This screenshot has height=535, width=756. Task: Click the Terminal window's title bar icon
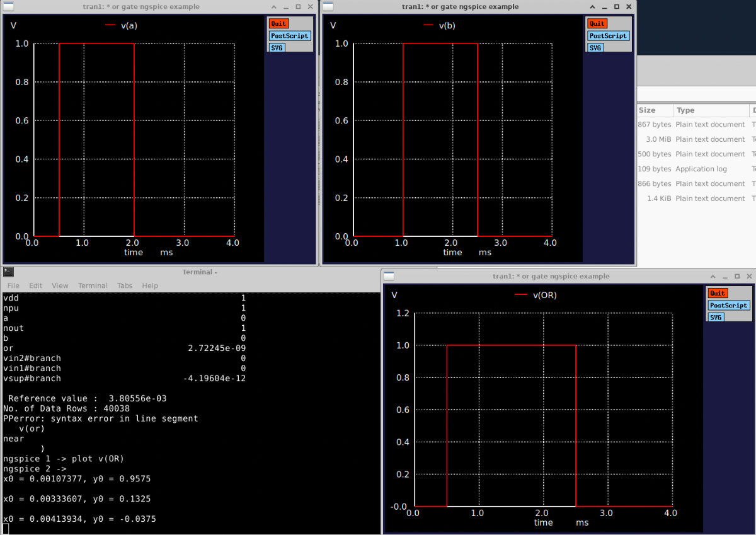(8, 272)
